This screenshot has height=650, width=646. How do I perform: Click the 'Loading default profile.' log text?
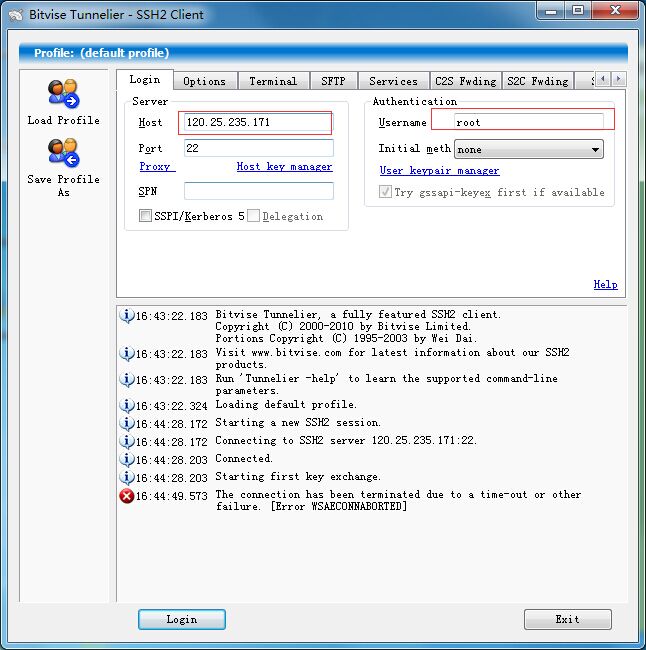[286, 404]
